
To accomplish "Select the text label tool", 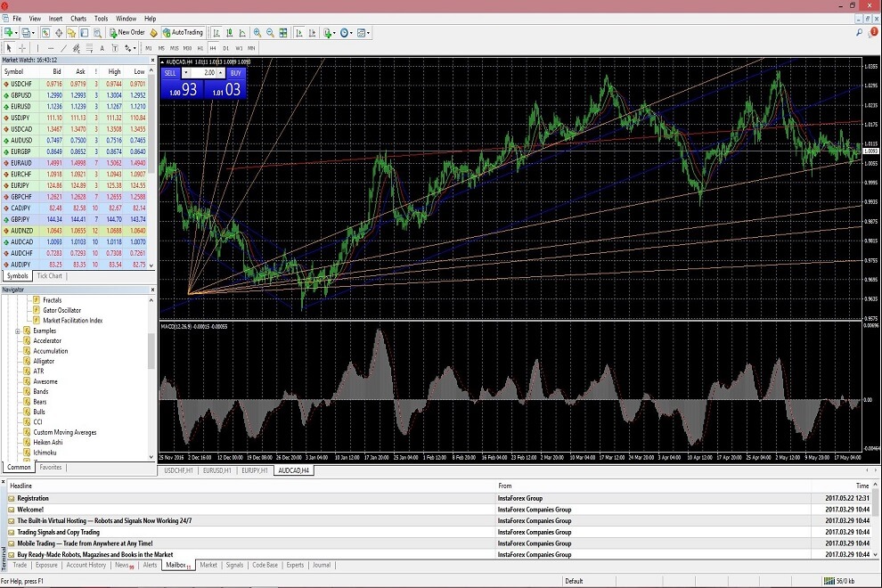I will 115,48.
